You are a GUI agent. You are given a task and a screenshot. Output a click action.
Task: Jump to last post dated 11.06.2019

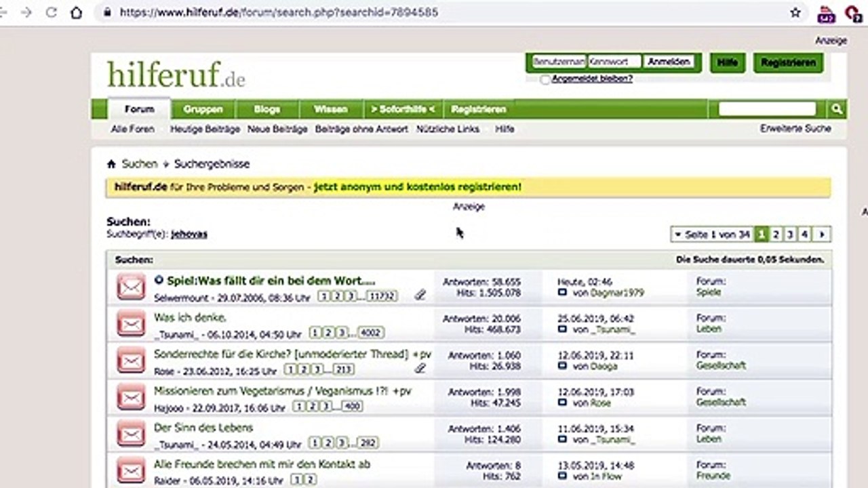(x=562, y=439)
